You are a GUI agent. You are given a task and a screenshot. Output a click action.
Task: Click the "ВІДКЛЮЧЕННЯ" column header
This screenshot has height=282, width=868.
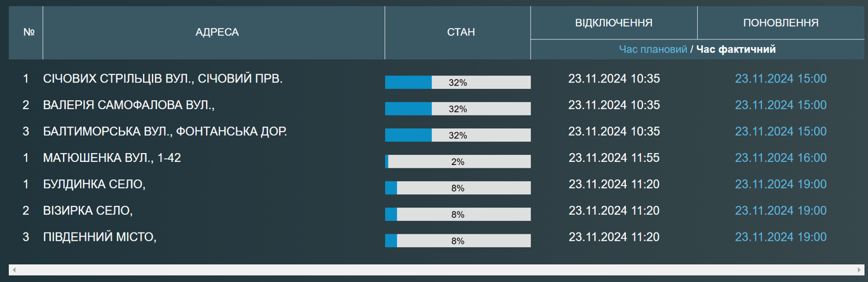(613, 23)
